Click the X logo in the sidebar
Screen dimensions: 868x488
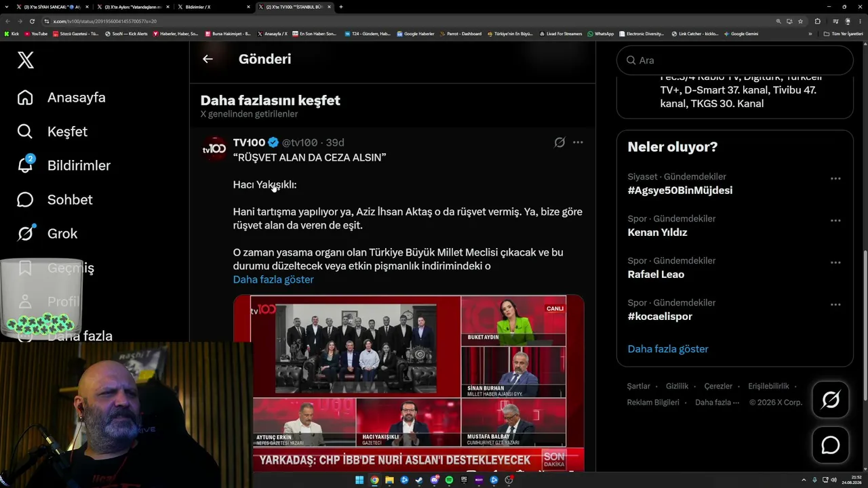25,60
